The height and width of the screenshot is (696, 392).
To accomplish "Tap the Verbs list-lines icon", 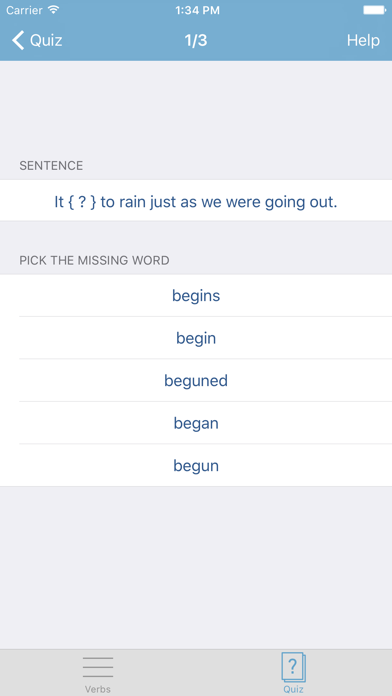I will coord(98,667).
